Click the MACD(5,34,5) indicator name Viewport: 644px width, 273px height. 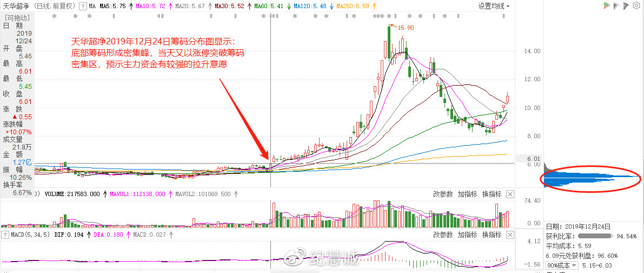30,235
